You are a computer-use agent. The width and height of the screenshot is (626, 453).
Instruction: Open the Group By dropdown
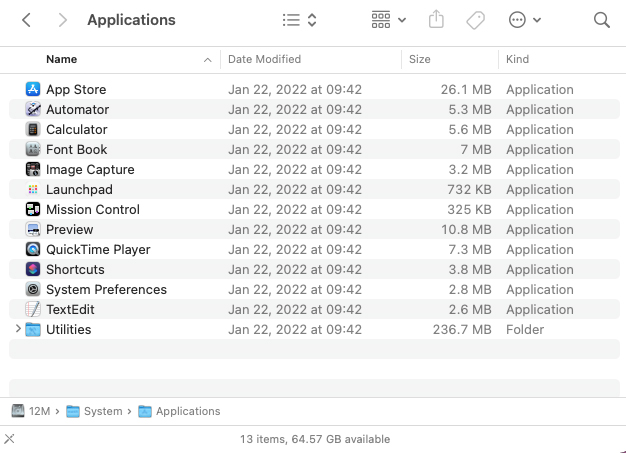coord(388,20)
